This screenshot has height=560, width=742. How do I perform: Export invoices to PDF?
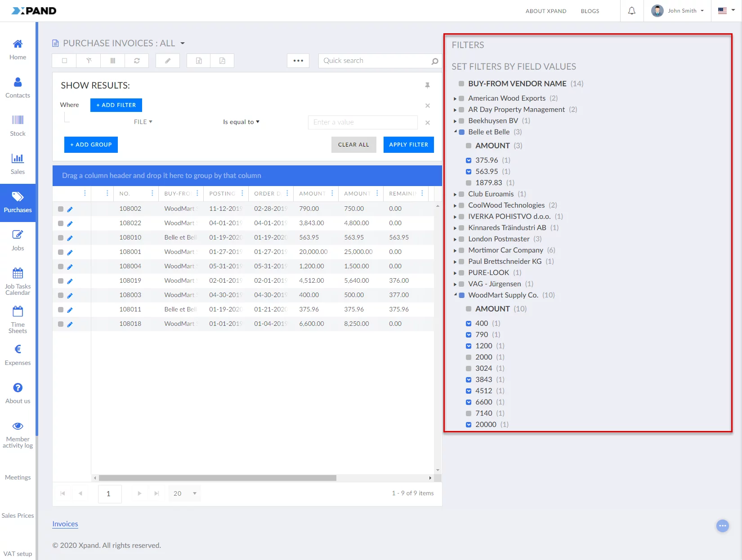point(222,61)
